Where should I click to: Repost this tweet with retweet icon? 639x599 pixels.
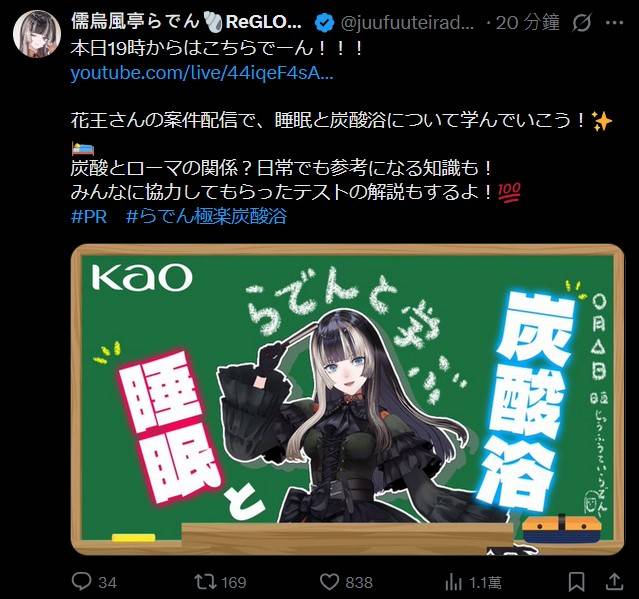pos(205,581)
